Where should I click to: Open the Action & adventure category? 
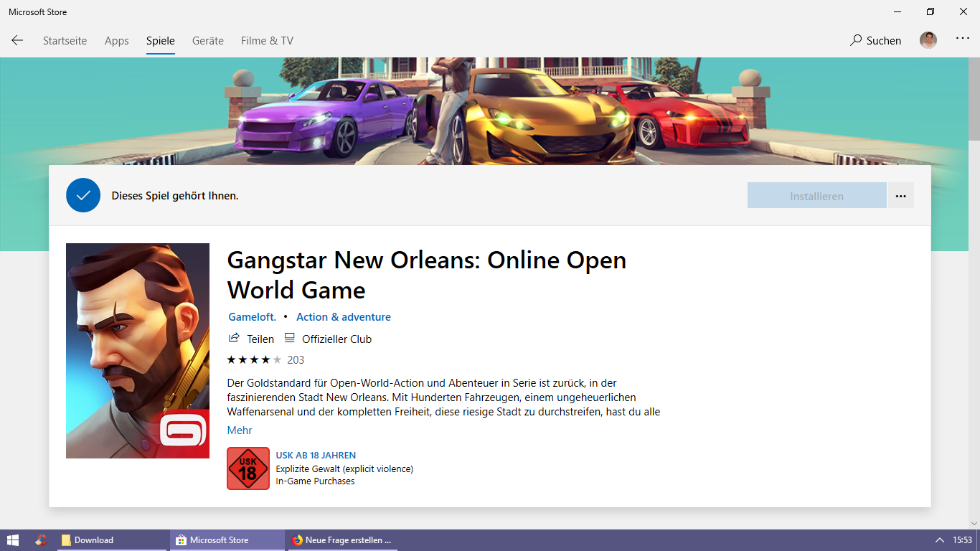coord(344,316)
